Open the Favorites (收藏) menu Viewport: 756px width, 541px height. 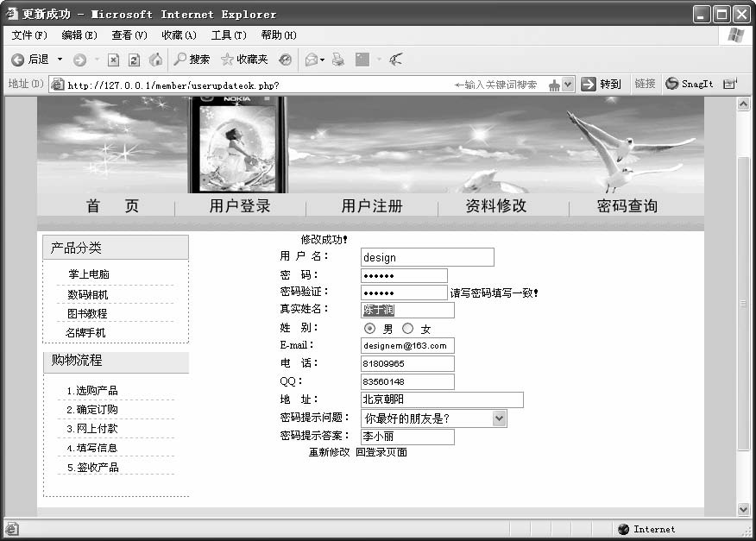pyautogui.click(x=179, y=35)
